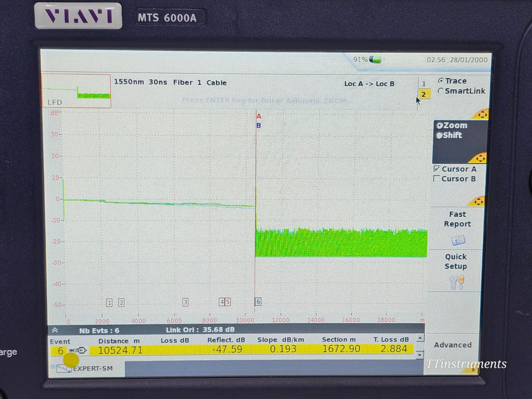Click the connector event type icon

point(78,350)
